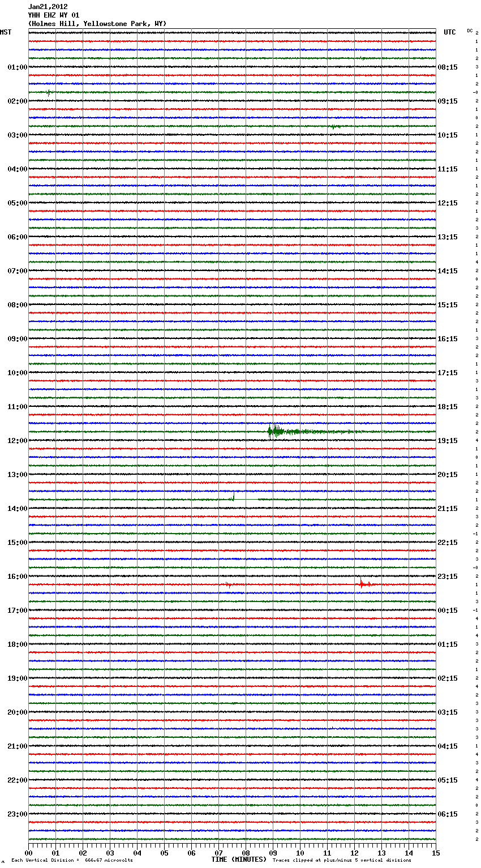Click the MST column header
The image size is (481, 868).
[6, 32]
